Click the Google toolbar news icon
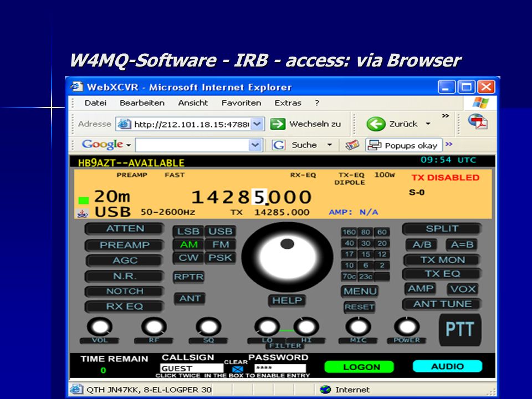Image resolution: width=532 pixels, height=399 pixels. click(352, 145)
